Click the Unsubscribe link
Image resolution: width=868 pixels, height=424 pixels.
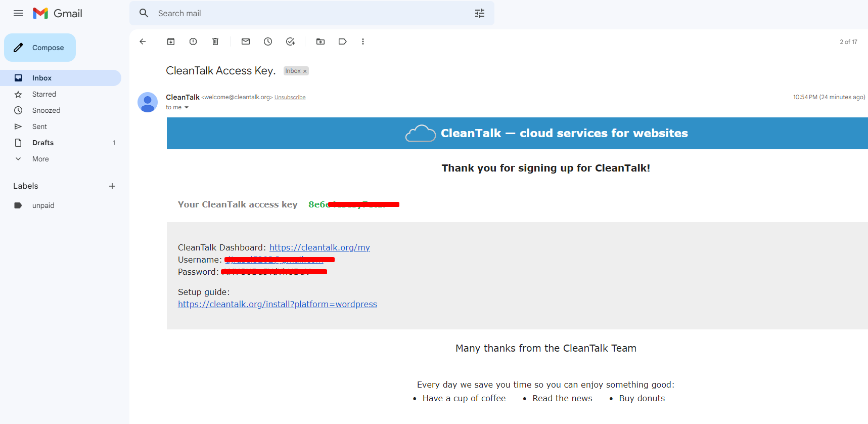(x=290, y=97)
